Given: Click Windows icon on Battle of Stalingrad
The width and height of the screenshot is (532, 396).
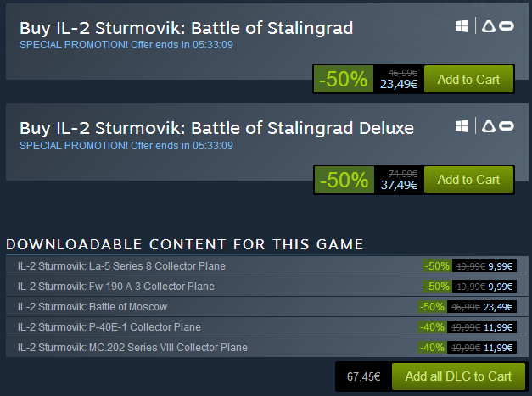Looking at the screenshot, I should click(462, 26).
